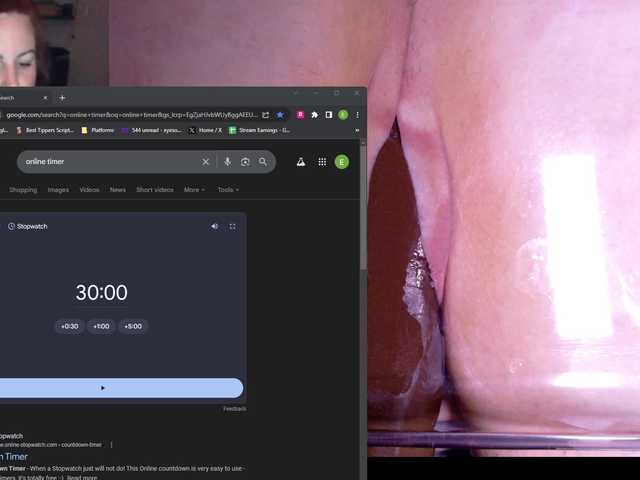The height and width of the screenshot is (480, 640).
Task: Open a new browser tab
Action: click(x=62, y=98)
